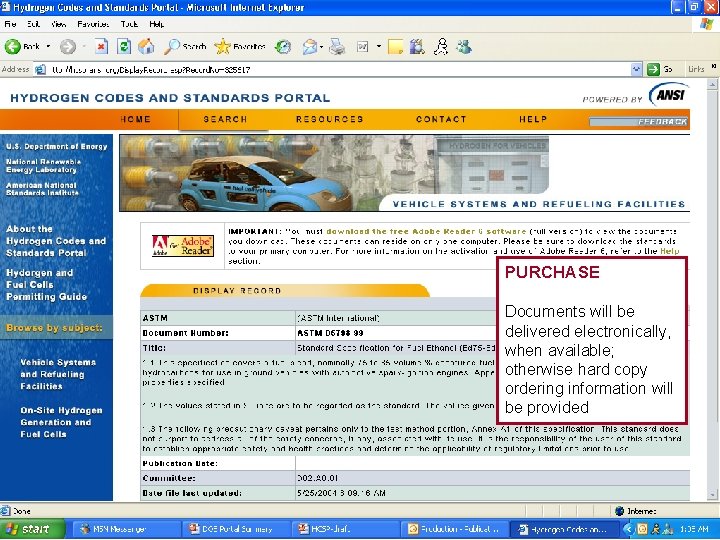
Task: Switch to DOE Portal Summary taskbar window
Action: (237, 529)
